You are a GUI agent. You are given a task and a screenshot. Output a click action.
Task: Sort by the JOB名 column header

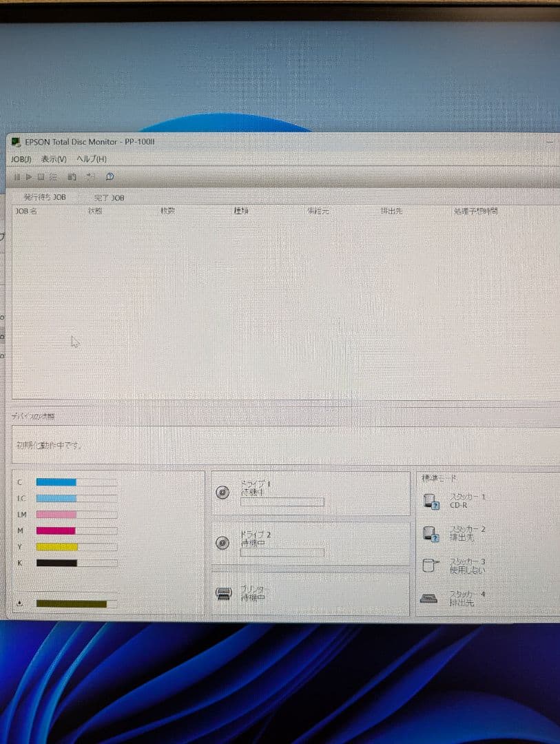point(26,211)
